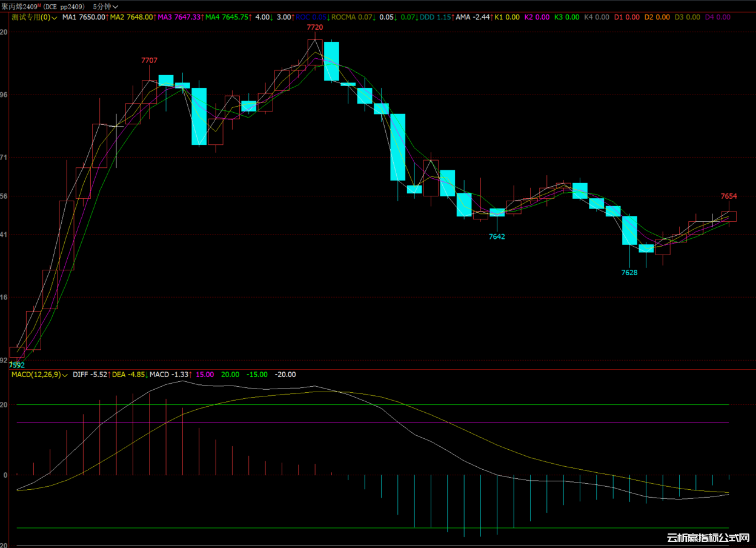Click the K3 0.00 indicator value
The width and height of the screenshot is (756, 548).
coord(567,17)
